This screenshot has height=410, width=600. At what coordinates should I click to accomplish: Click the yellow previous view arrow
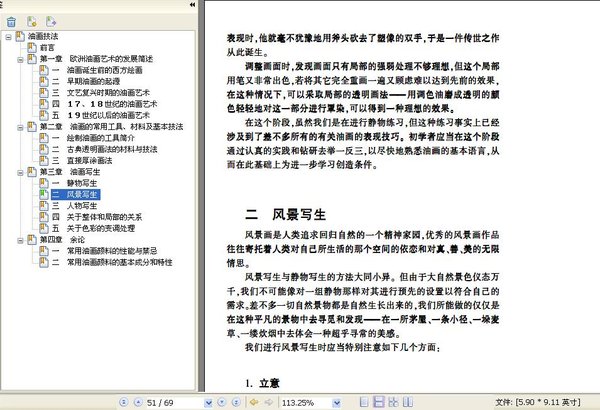coord(254,402)
